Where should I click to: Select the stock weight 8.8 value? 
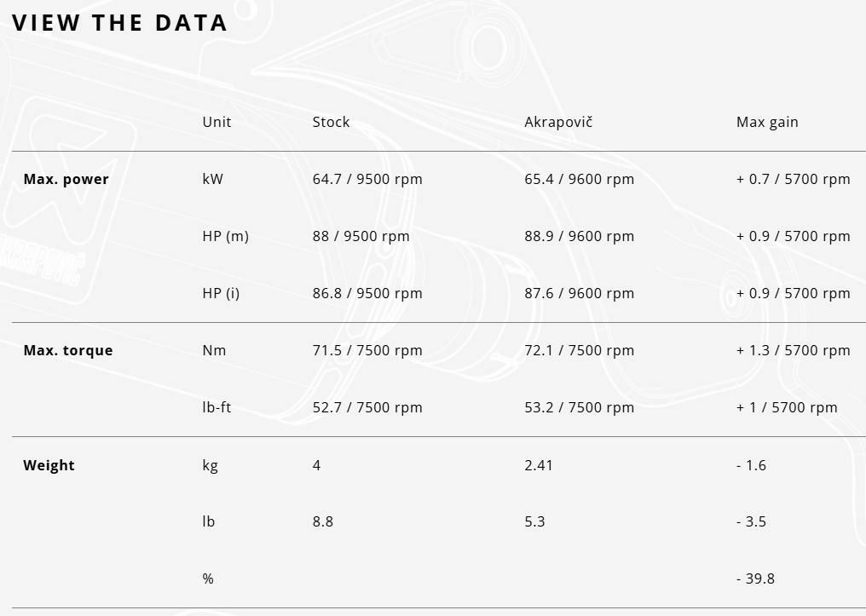tap(322, 521)
